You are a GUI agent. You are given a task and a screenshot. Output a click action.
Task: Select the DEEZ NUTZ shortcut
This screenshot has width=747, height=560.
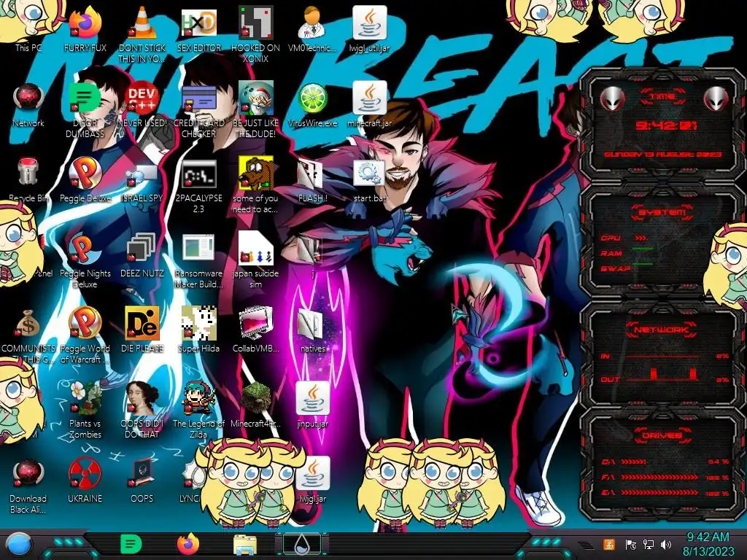(x=142, y=254)
